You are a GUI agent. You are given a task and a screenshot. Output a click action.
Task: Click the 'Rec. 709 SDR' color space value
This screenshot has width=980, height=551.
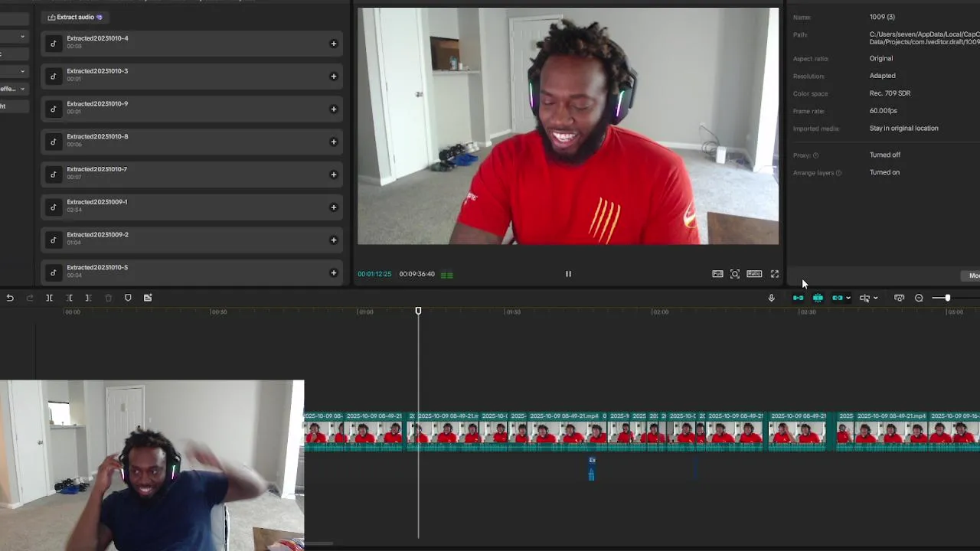point(890,93)
